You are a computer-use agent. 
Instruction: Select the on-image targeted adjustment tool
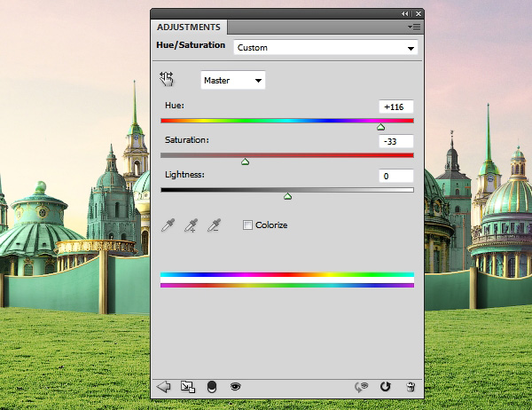coord(168,79)
